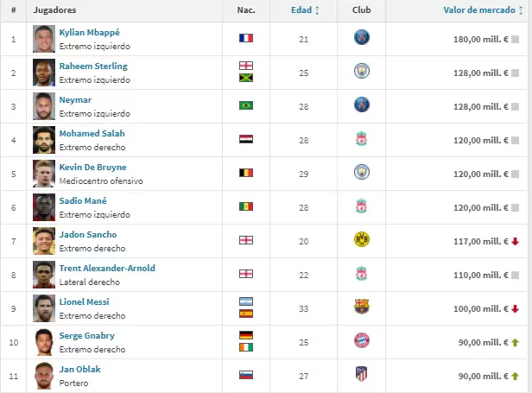Click the French flag next to Mbappé

click(245, 39)
